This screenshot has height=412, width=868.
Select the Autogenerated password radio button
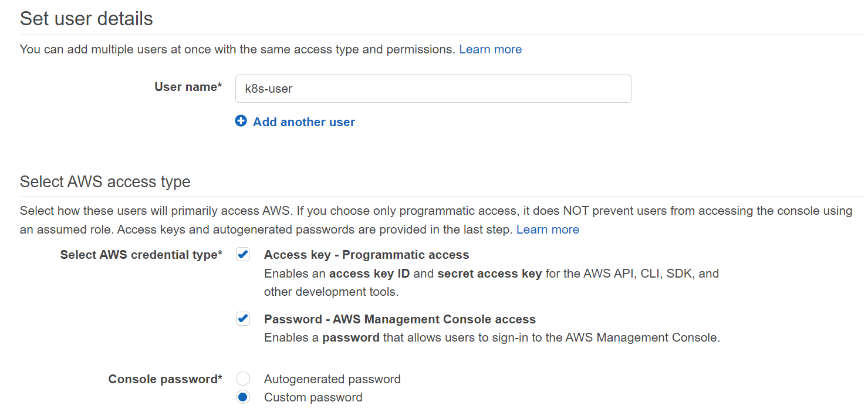[242, 379]
